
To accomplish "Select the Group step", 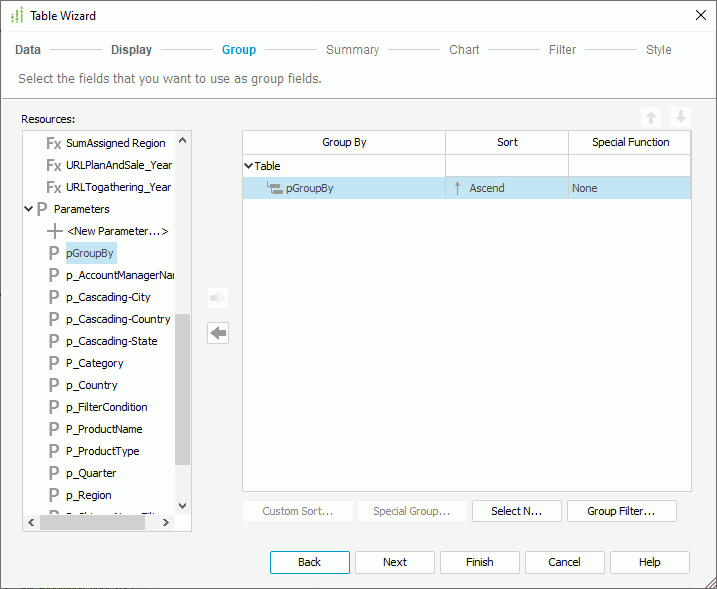I will (239, 49).
